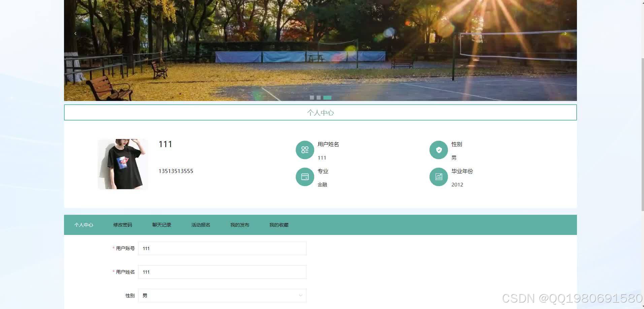Click the phone number 13513513555

tap(176, 171)
